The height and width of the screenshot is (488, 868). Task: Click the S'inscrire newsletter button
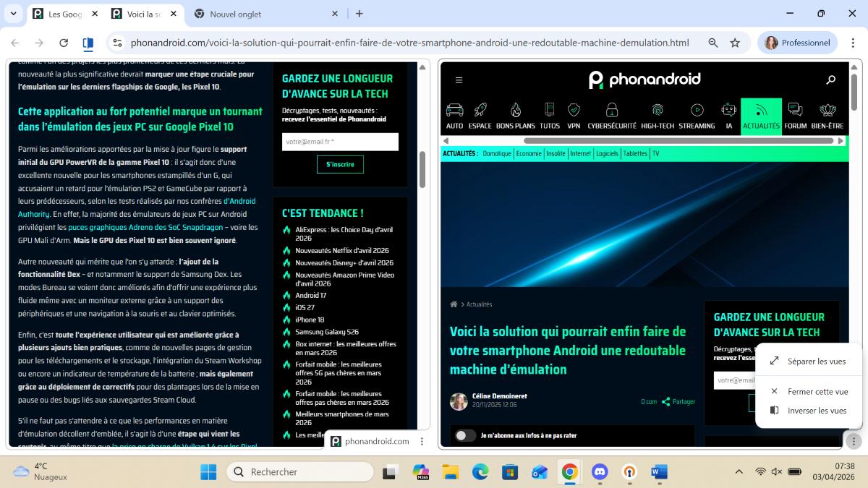point(340,164)
